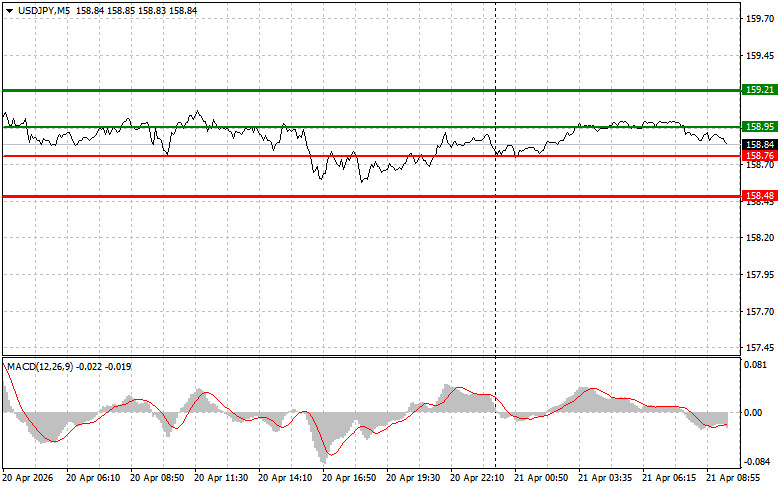
Task: Click the MACD 0.081 scale value
Action: point(755,365)
